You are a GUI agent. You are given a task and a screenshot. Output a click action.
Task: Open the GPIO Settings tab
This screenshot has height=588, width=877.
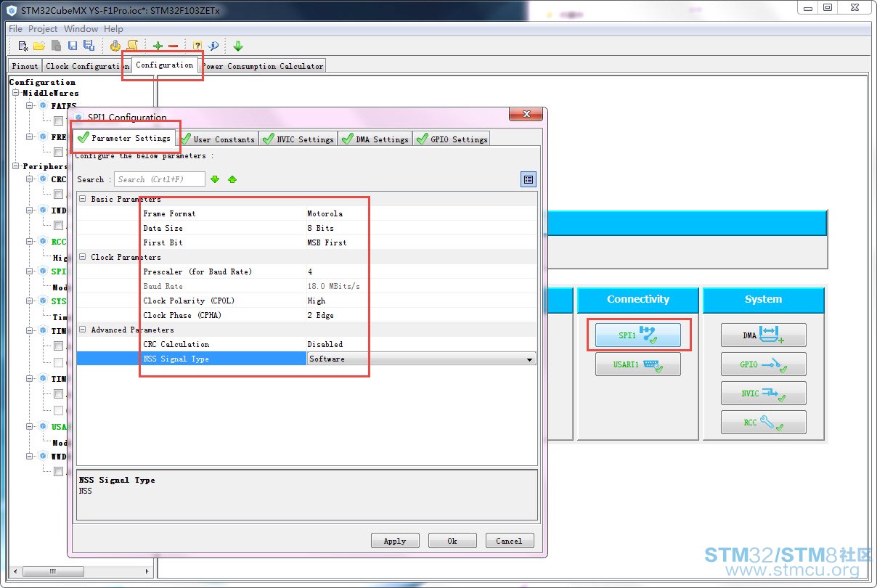452,139
